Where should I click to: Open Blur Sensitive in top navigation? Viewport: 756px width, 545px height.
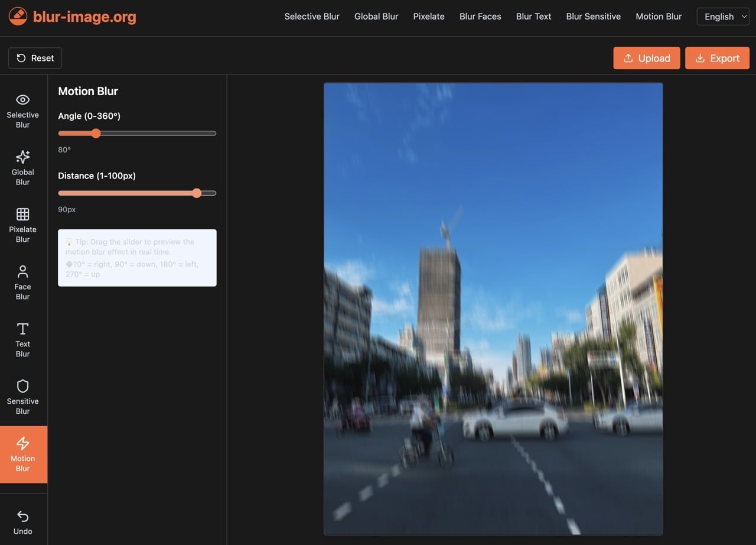click(593, 17)
